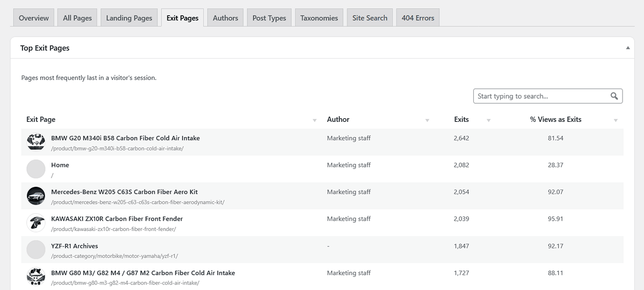The width and height of the screenshot is (644, 290).
Task: Click the KAWASAKI ZX10R fender thumbnail
Action: pos(36,223)
